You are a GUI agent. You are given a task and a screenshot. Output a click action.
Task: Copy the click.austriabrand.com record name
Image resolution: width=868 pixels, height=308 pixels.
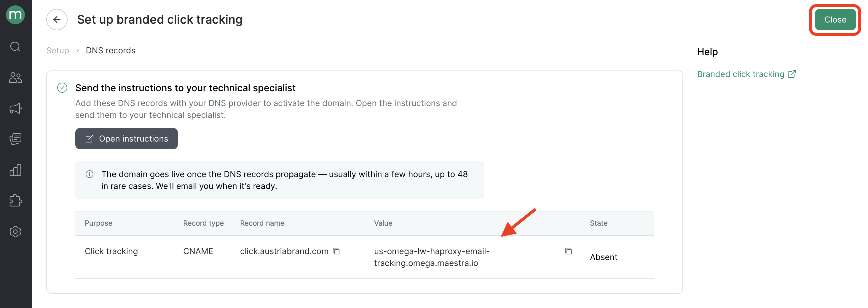pyautogui.click(x=336, y=251)
